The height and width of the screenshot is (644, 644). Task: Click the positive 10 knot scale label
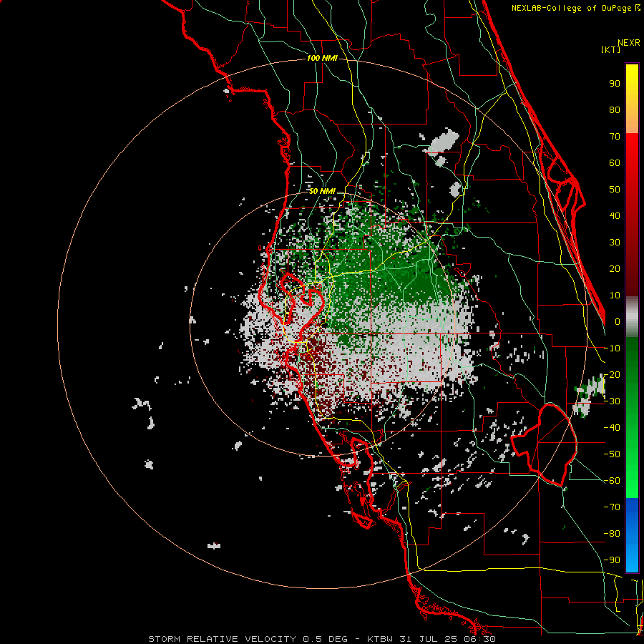pyautogui.click(x=615, y=296)
